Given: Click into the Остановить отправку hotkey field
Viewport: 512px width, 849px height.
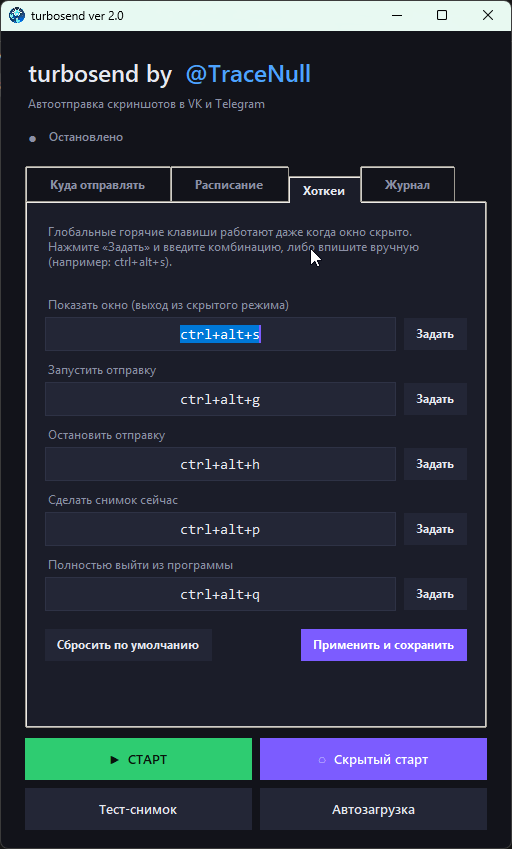Looking at the screenshot, I should pyautogui.click(x=220, y=465).
